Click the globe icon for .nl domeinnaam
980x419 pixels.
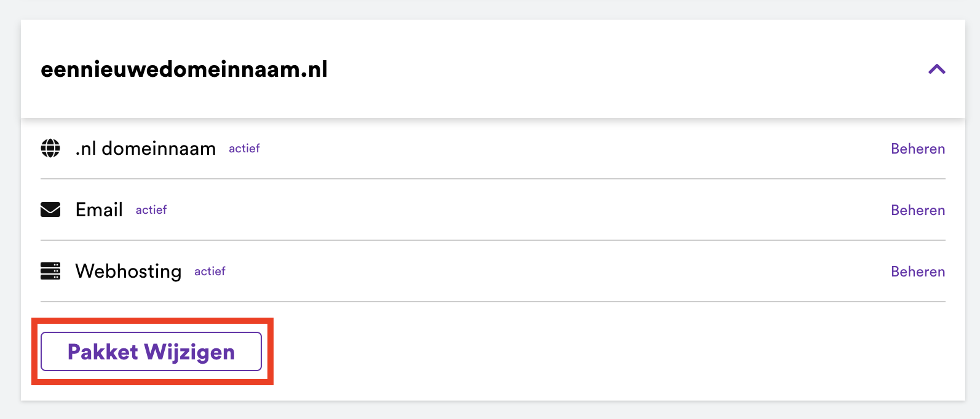(x=50, y=148)
